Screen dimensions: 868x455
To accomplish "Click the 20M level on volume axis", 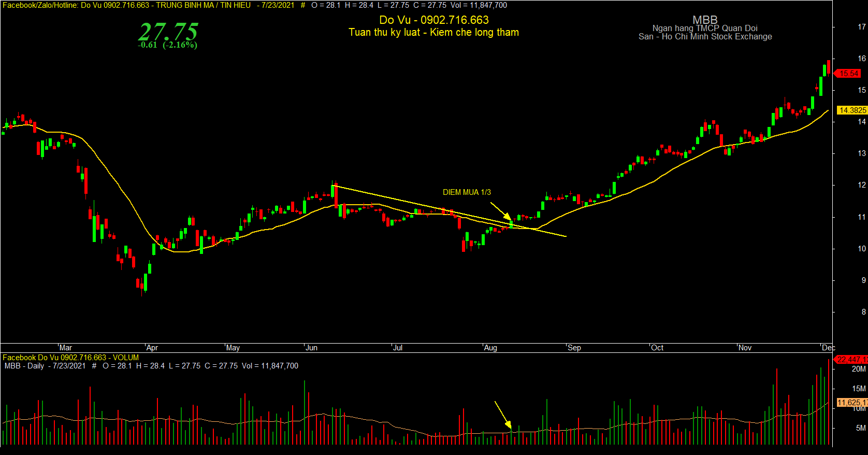I will point(859,369).
